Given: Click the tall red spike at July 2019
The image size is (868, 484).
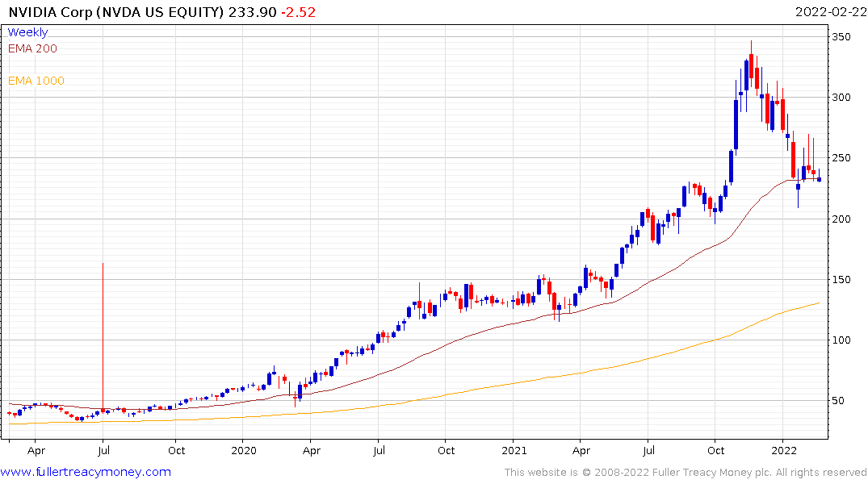Looking at the screenshot, I should pyautogui.click(x=103, y=337).
